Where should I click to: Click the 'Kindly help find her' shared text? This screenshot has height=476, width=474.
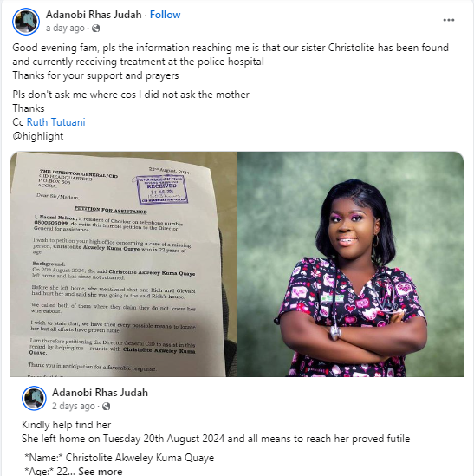(x=67, y=425)
